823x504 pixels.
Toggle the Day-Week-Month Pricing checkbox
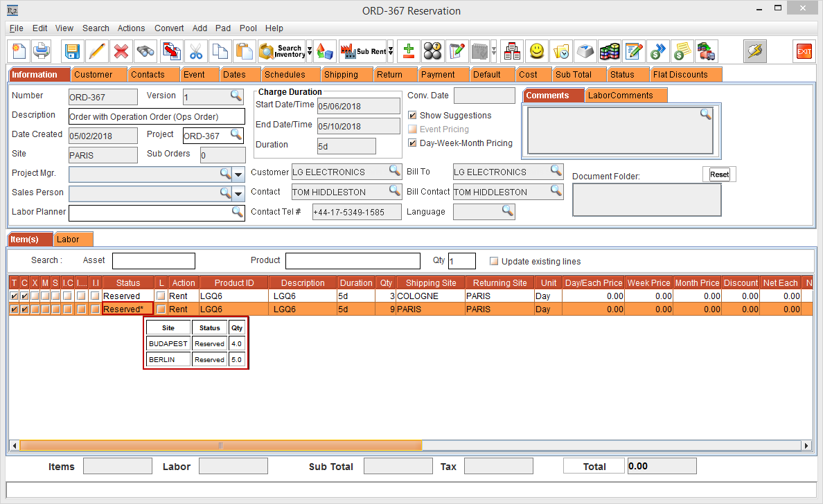point(413,143)
